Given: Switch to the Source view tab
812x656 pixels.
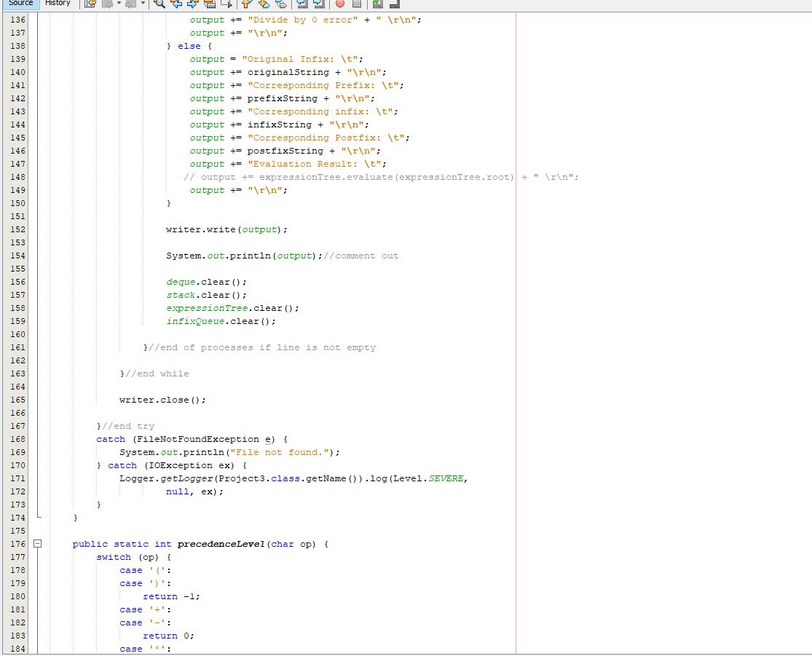Looking at the screenshot, I should tap(20, 3).
